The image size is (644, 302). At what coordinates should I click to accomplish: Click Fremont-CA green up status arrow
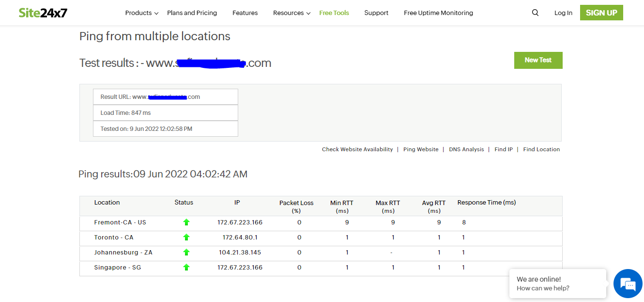[186, 223]
